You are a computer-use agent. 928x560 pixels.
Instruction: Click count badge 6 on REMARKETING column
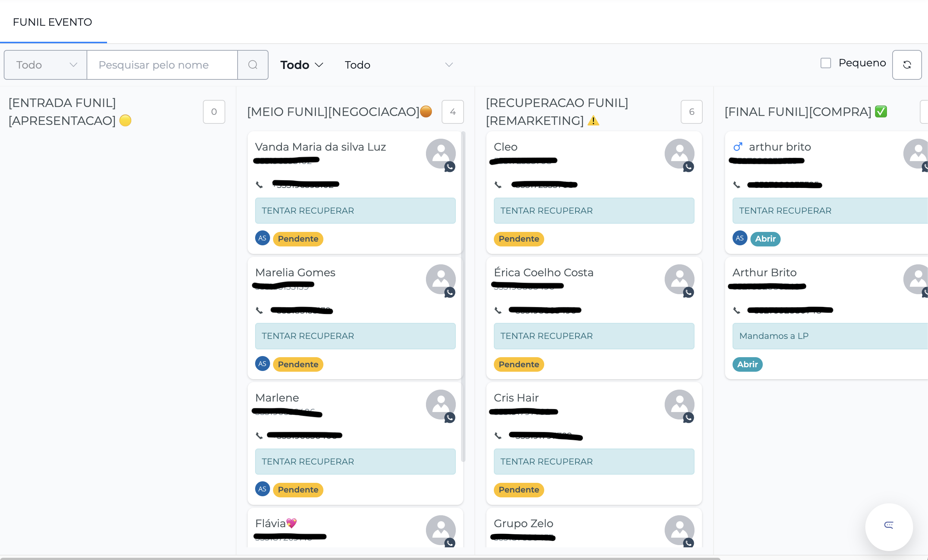click(x=691, y=112)
